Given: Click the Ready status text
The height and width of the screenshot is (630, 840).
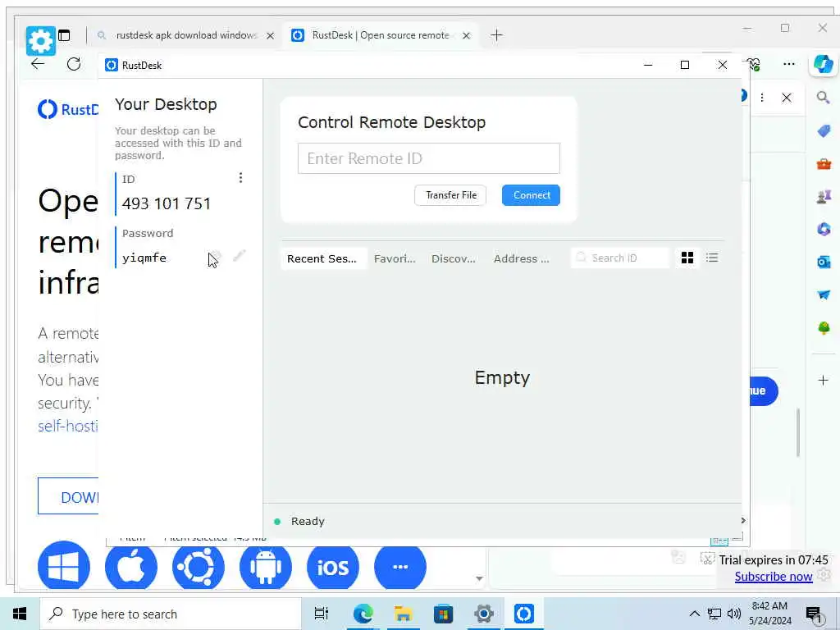Looking at the screenshot, I should tap(308, 521).
